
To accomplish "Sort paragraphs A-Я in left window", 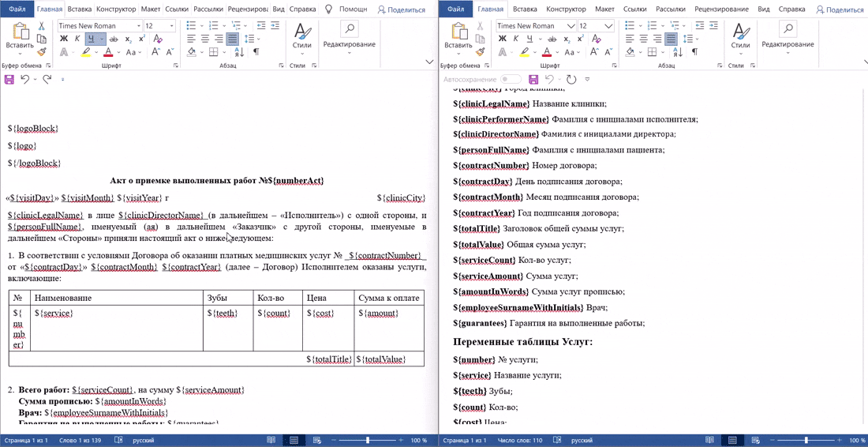I will coord(240,52).
